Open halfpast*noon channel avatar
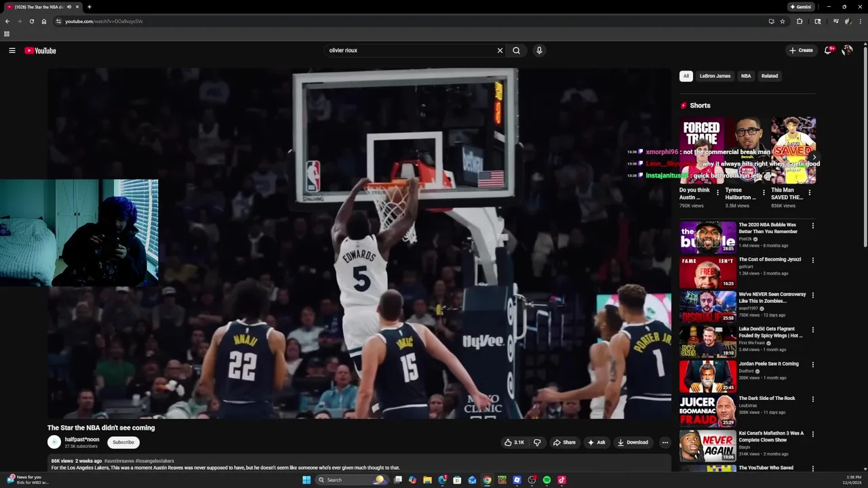This screenshot has height=488, width=868. pos(54,443)
